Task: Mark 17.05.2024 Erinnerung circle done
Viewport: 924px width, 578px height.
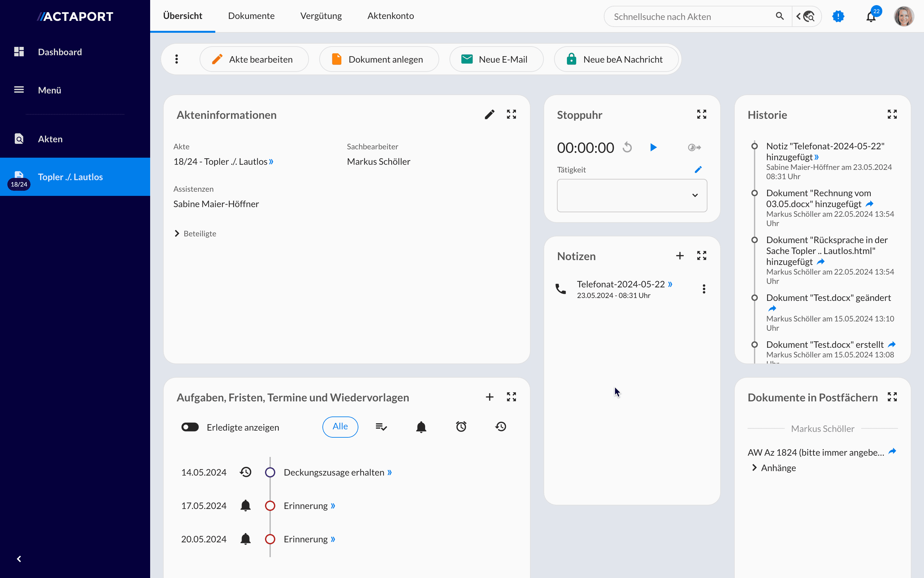Action: (x=270, y=506)
